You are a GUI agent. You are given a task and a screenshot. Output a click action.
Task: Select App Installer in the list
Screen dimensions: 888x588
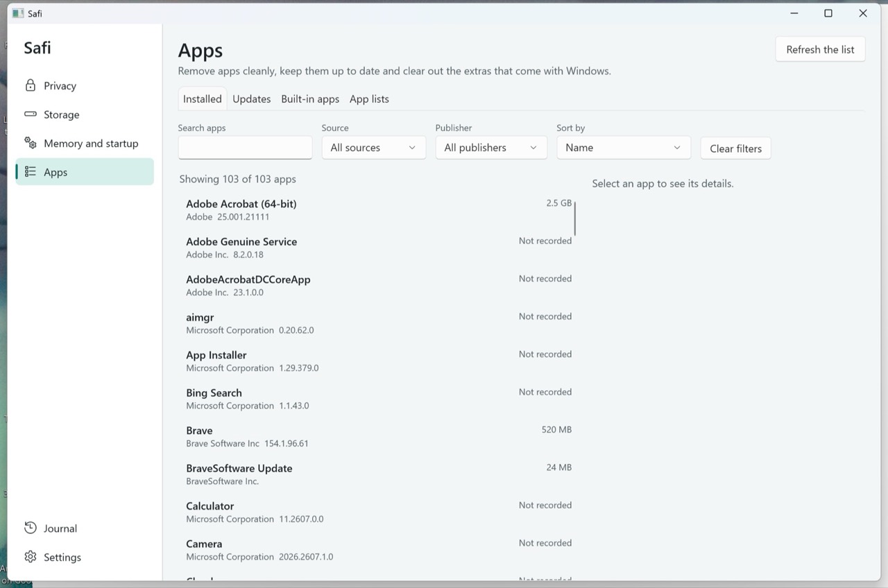(x=375, y=361)
